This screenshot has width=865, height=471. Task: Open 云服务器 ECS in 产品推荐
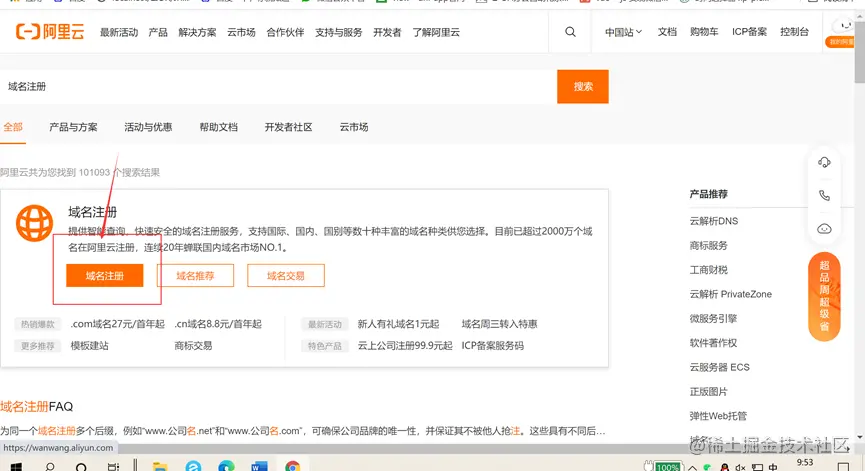click(x=719, y=367)
